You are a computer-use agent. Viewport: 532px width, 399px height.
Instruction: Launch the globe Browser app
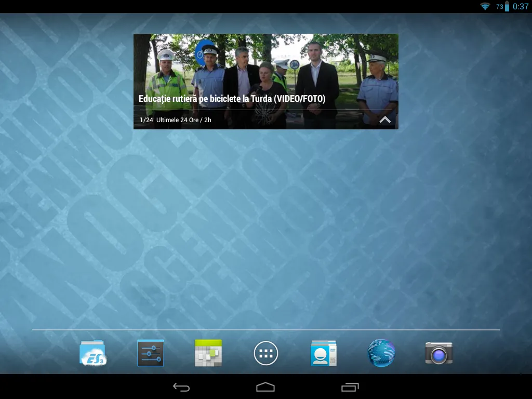[381, 353]
